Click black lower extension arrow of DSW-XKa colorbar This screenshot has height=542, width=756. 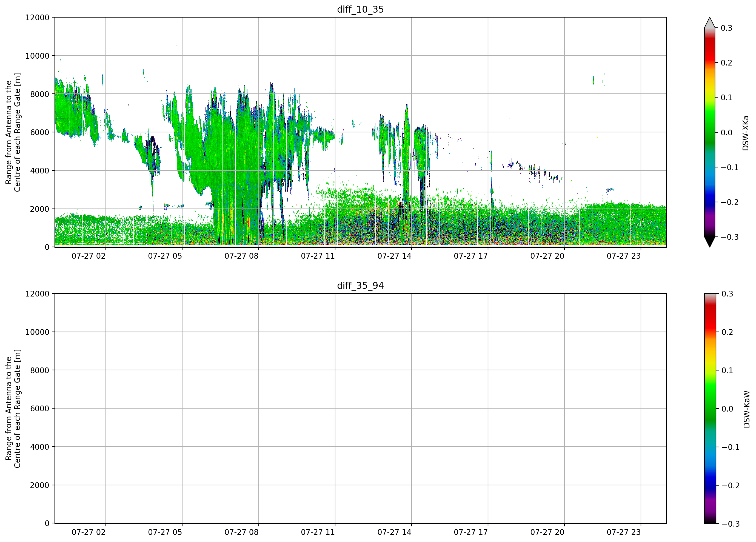[x=710, y=242]
